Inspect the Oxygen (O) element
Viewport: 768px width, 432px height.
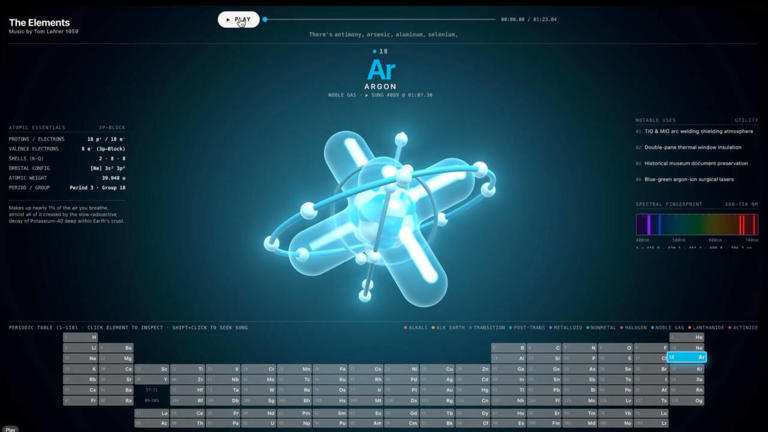(x=616, y=348)
